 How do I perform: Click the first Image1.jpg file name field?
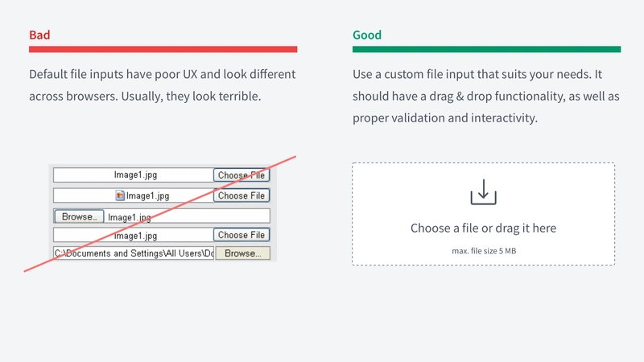click(133, 175)
